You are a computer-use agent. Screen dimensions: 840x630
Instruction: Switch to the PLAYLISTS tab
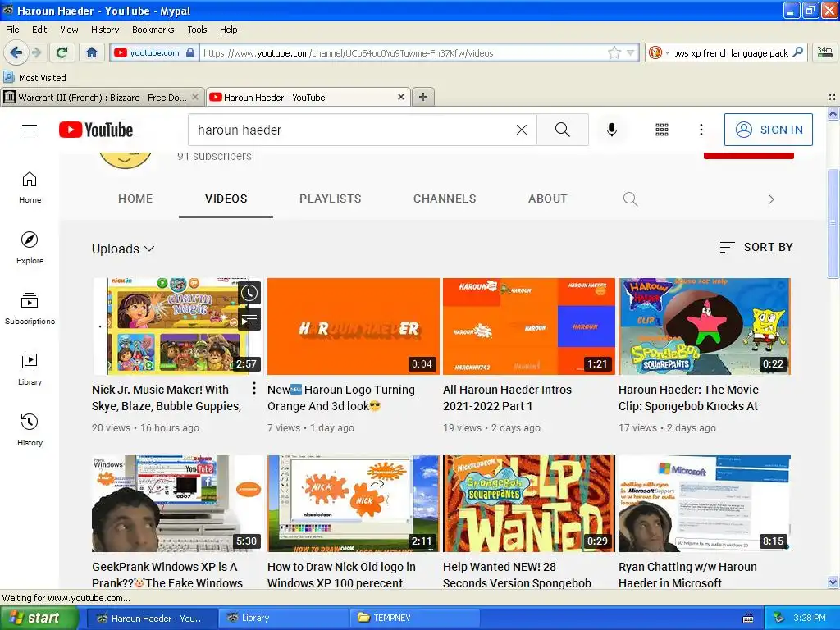pos(330,199)
